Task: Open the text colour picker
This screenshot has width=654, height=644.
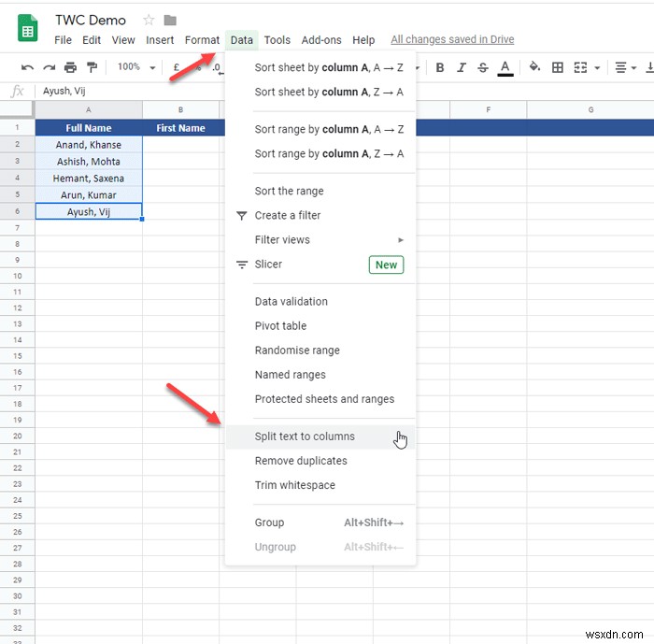Action: [505, 68]
